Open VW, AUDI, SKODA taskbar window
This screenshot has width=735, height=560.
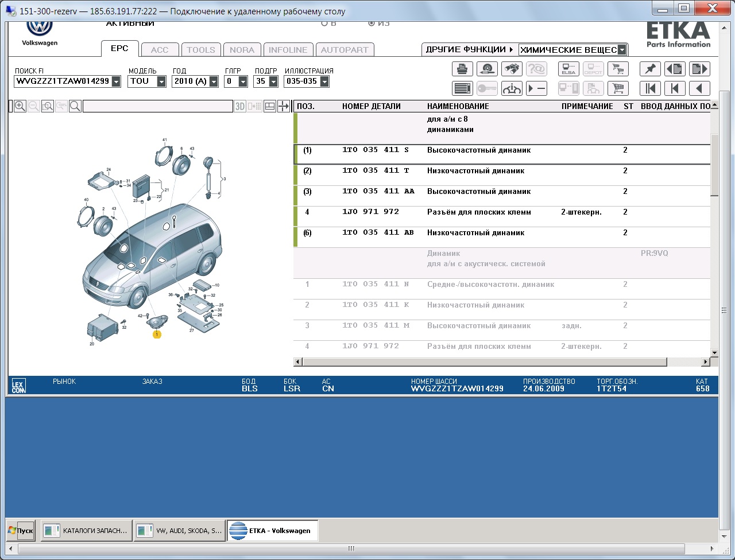point(180,531)
